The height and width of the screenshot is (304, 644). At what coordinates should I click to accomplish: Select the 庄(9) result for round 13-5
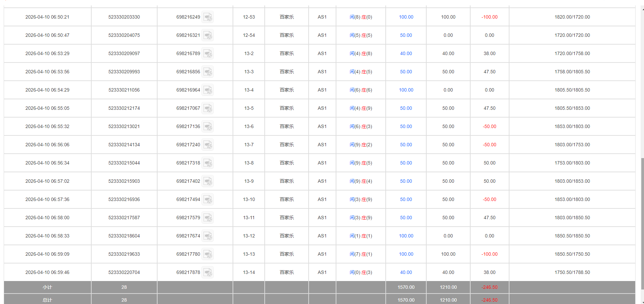coord(367,108)
